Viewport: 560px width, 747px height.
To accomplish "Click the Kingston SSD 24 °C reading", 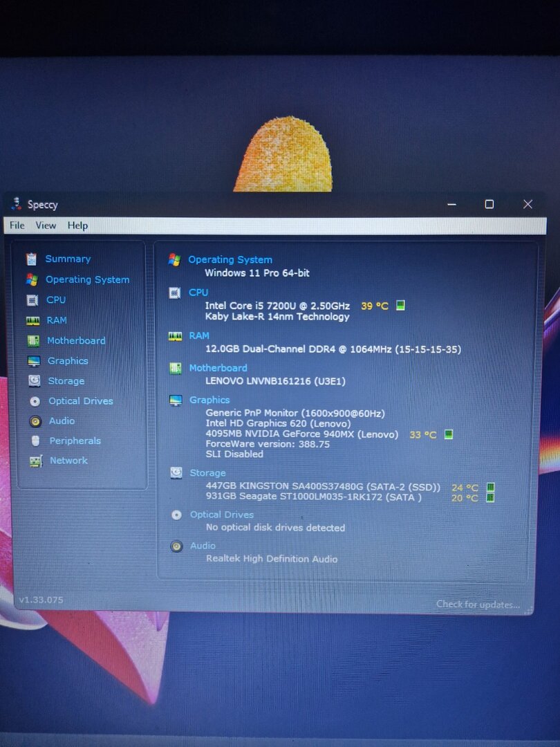I will click(x=465, y=488).
